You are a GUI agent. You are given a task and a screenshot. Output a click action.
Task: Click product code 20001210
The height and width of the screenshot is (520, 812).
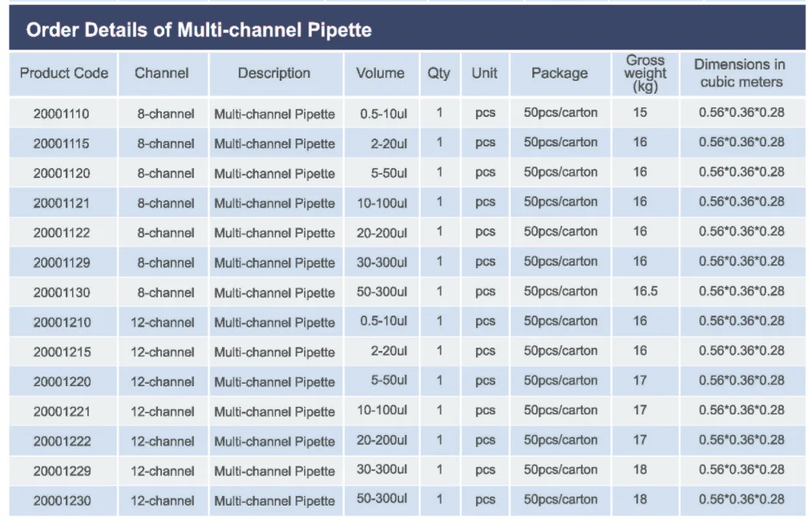click(x=62, y=322)
